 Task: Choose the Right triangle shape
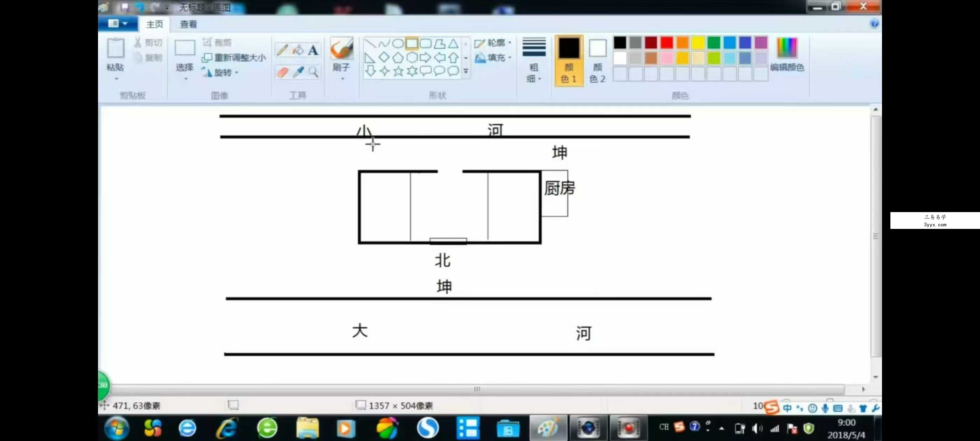pyautogui.click(x=370, y=57)
